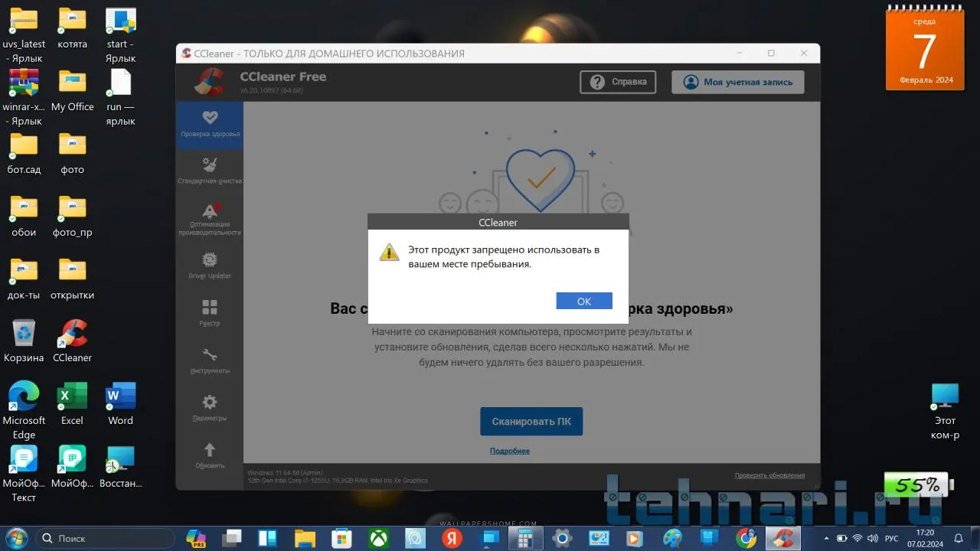Select the обои folder on the desktop

(24, 217)
